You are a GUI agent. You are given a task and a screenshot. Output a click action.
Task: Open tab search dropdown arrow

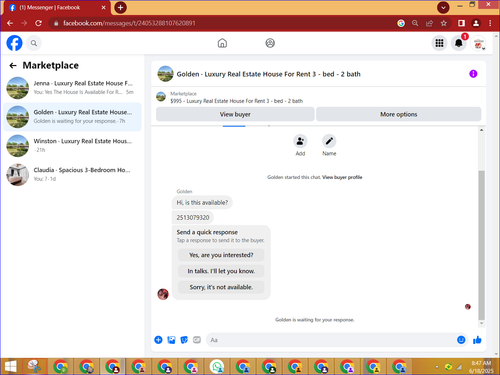coord(443,7)
